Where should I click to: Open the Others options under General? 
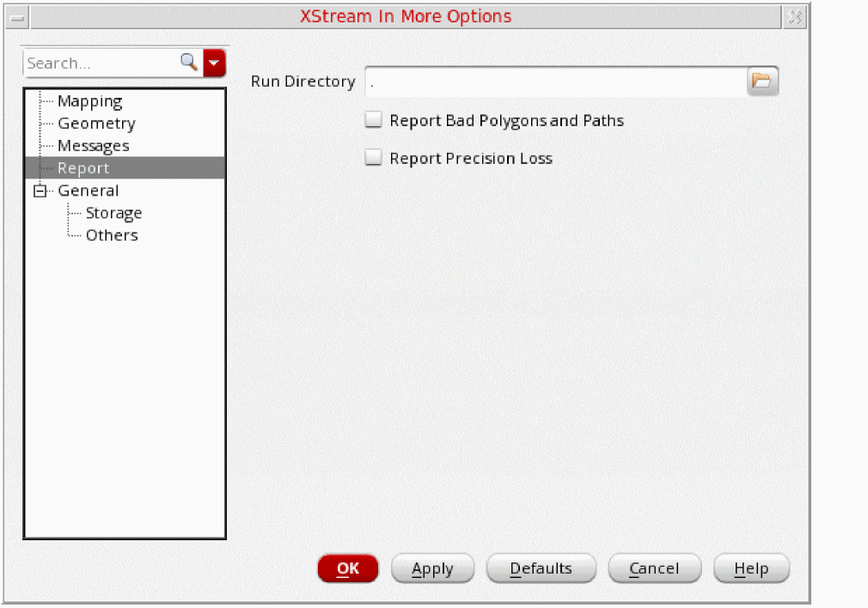coord(112,235)
